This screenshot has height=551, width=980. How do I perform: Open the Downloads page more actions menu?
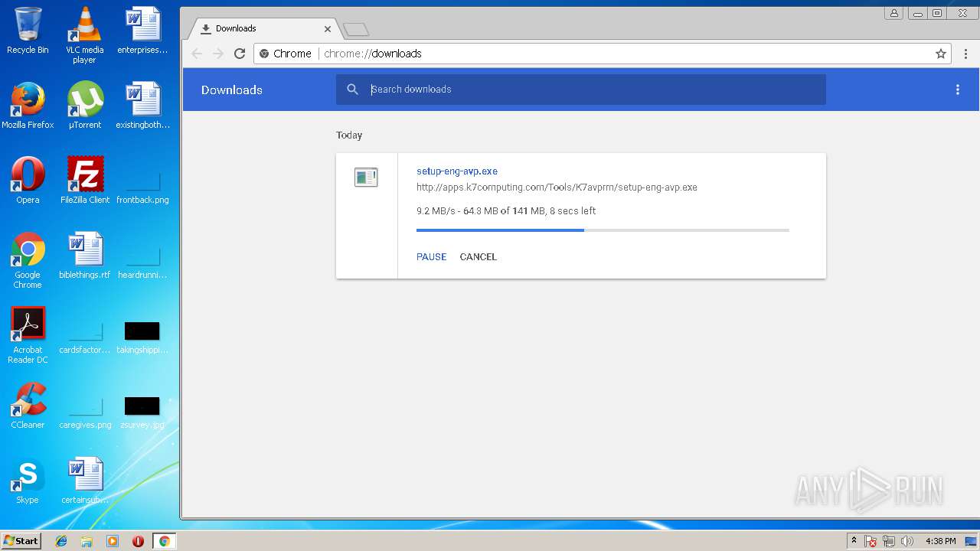(x=957, y=90)
